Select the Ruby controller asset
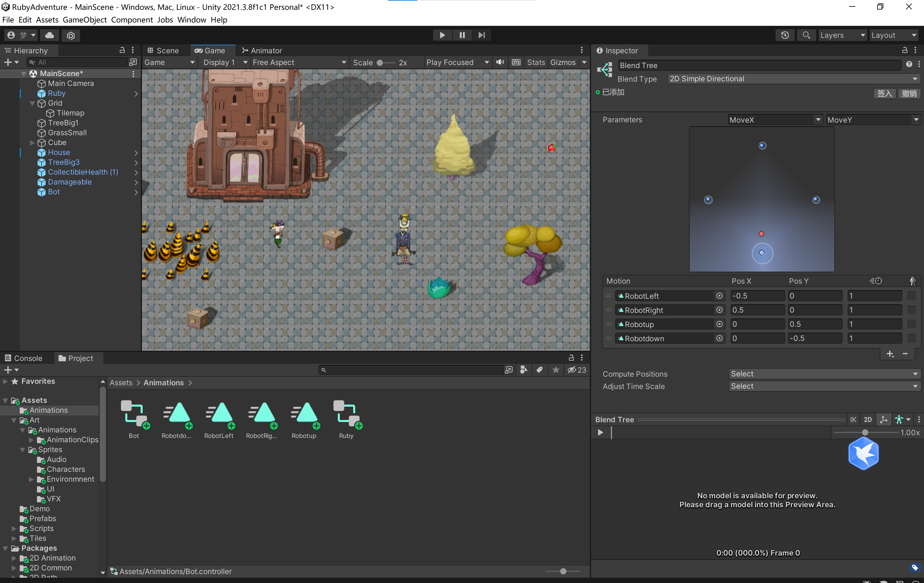This screenshot has width=924, height=583. coord(346,419)
